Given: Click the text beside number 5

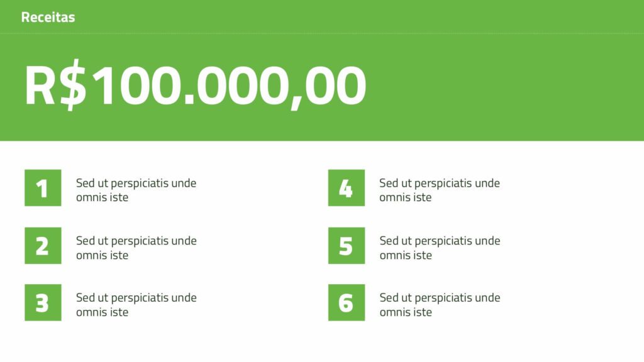Looking at the screenshot, I should (439, 248).
